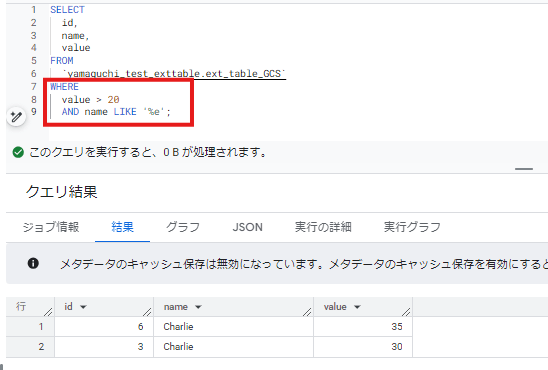Open the 実行グラフ tab

[412, 227]
